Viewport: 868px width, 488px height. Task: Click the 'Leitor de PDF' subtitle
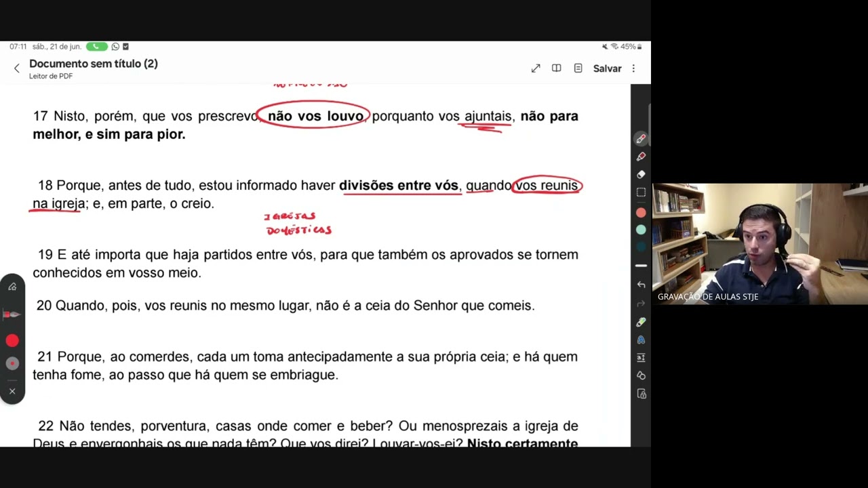click(x=51, y=76)
